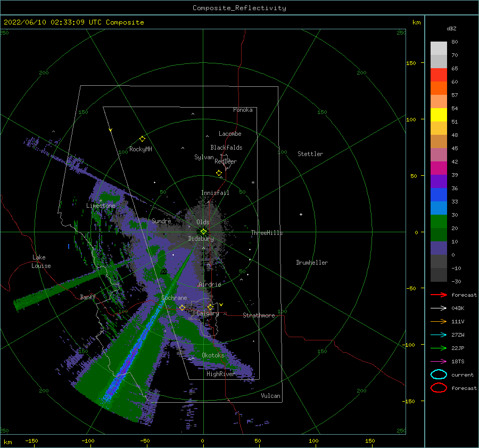Click the Olds label
479x448 pixels.
(x=203, y=222)
